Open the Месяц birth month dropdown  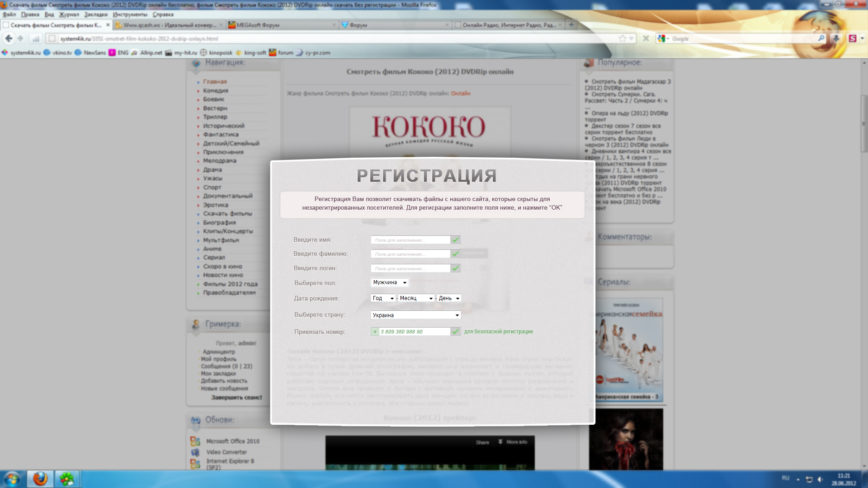coord(416,298)
